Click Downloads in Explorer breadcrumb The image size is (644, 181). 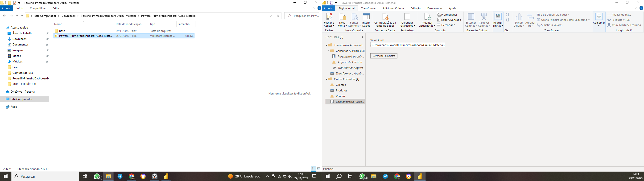coord(69,16)
